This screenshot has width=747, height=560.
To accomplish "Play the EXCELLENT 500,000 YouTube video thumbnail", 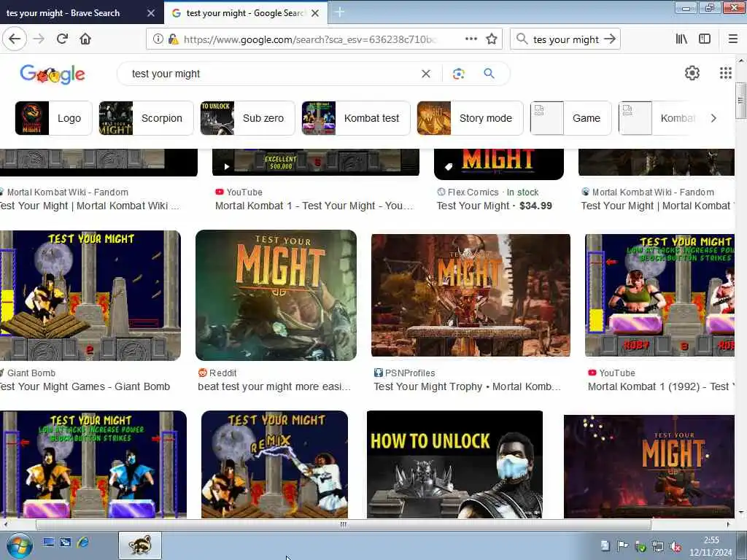I will point(316,163).
